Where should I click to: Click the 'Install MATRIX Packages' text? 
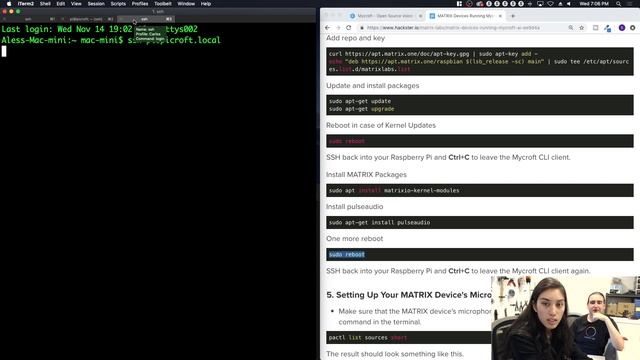click(x=366, y=175)
